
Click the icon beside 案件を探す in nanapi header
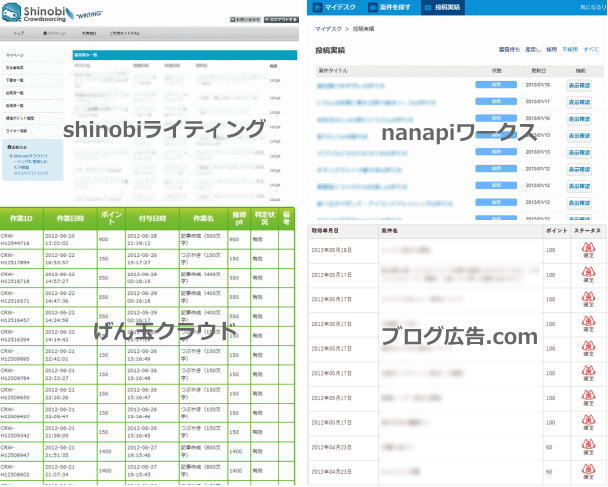click(x=373, y=7)
